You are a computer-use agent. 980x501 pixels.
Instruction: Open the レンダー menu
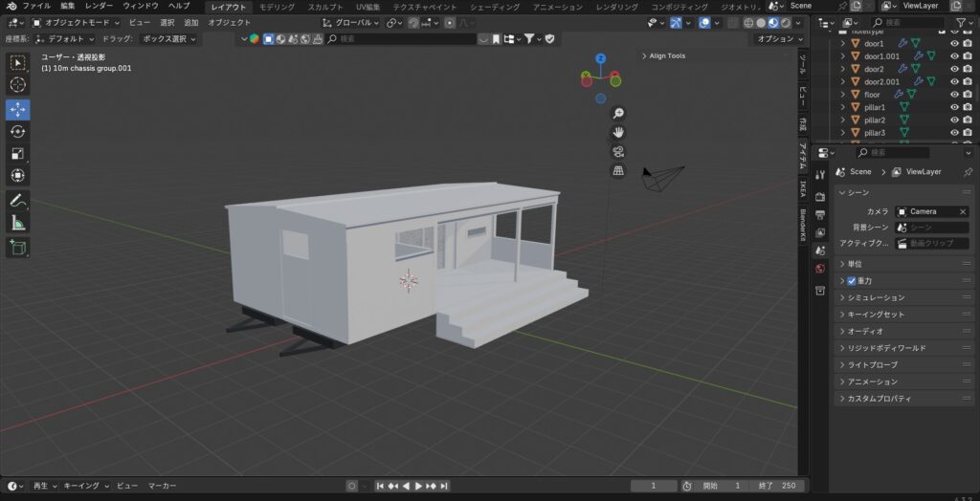pyautogui.click(x=99, y=6)
